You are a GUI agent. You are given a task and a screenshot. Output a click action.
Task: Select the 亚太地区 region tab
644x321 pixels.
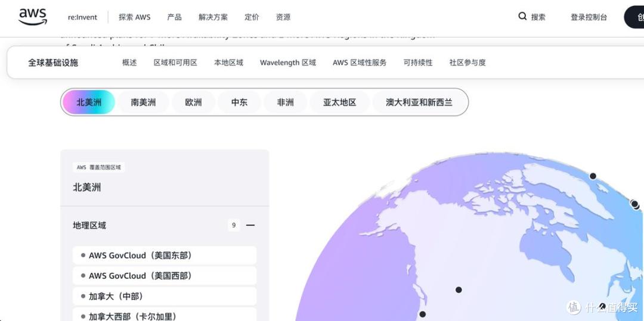point(340,102)
